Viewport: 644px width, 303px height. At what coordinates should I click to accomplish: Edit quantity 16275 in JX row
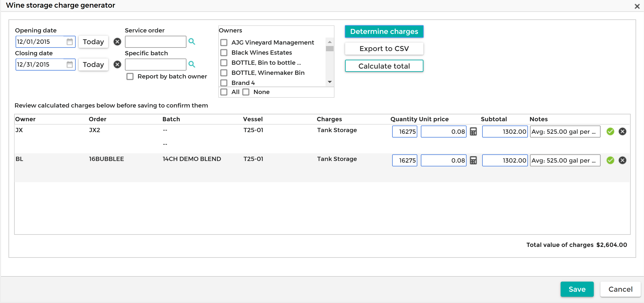[404, 132]
